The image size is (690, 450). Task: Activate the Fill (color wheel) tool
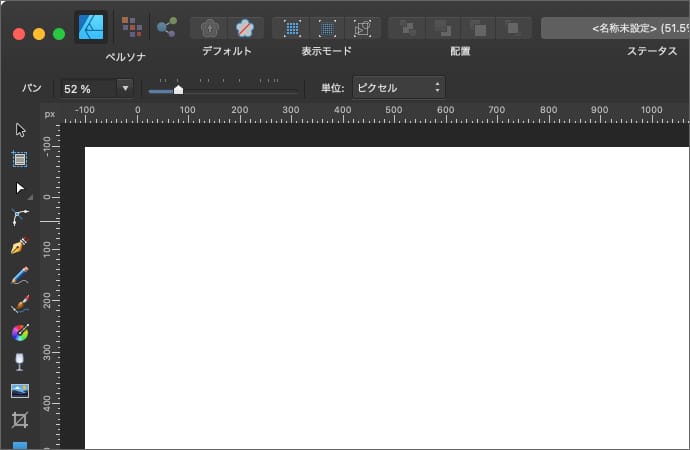pyautogui.click(x=20, y=332)
